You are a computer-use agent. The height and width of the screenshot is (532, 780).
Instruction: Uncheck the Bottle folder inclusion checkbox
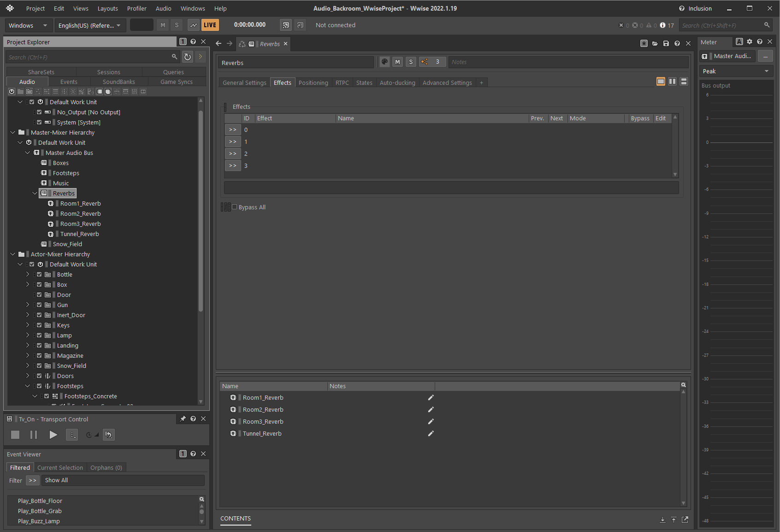click(x=39, y=275)
